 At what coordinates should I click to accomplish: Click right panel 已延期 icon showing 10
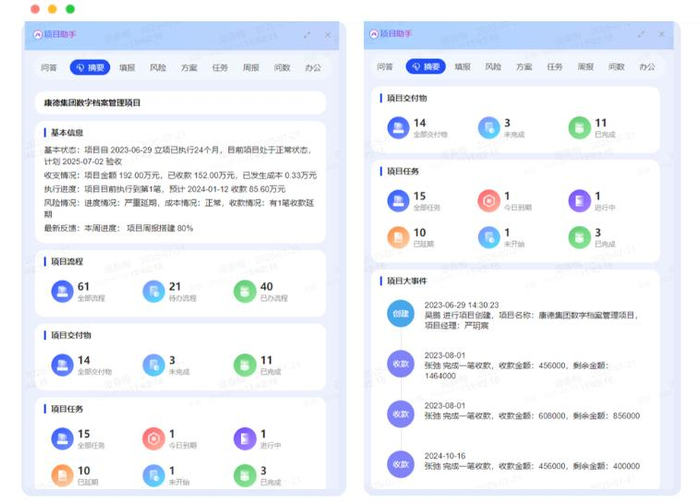click(398, 237)
